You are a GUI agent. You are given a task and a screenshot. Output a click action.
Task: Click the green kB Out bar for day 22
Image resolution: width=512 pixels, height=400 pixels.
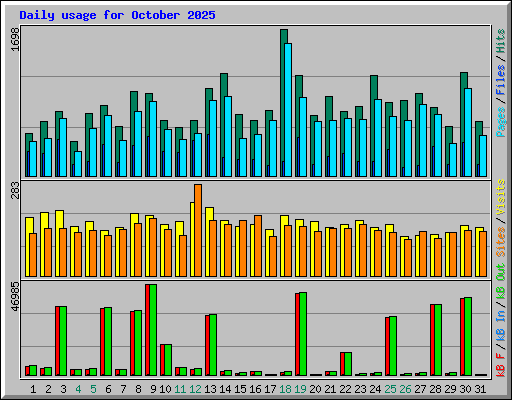point(348,364)
